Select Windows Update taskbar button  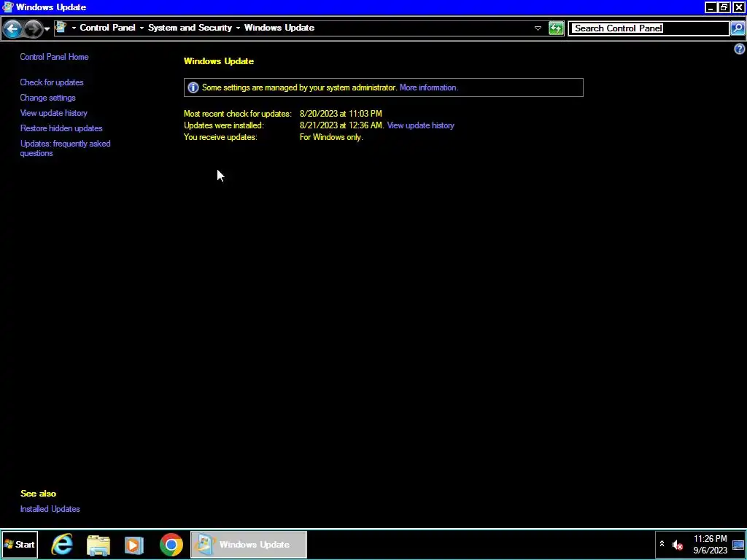248,544
